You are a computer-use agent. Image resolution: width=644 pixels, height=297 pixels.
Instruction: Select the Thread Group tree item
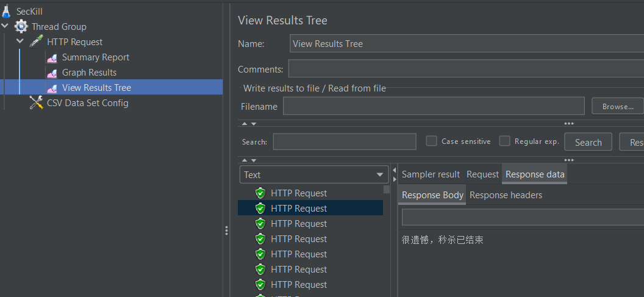coord(59,27)
